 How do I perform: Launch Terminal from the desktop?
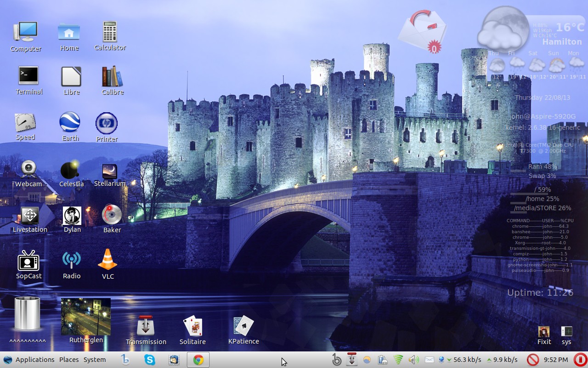[28, 76]
